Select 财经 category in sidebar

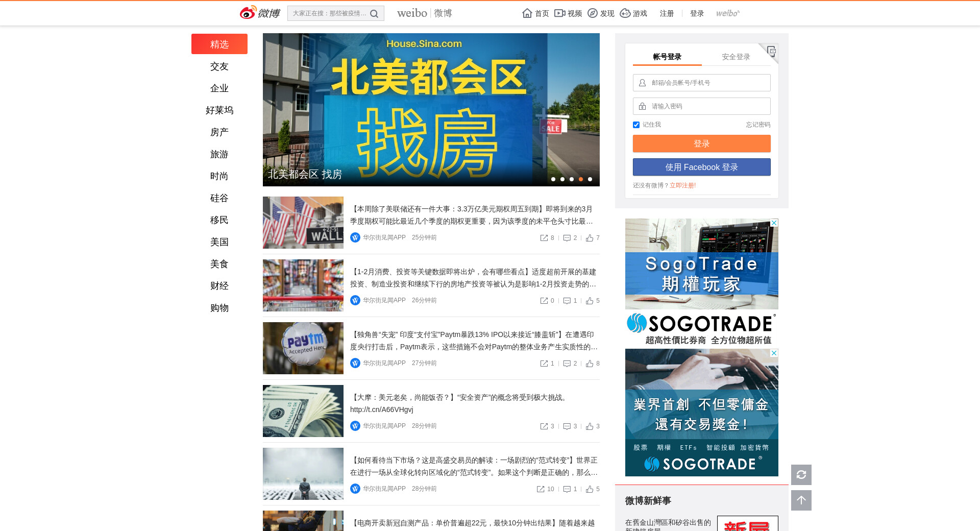(x=219, y=286)
